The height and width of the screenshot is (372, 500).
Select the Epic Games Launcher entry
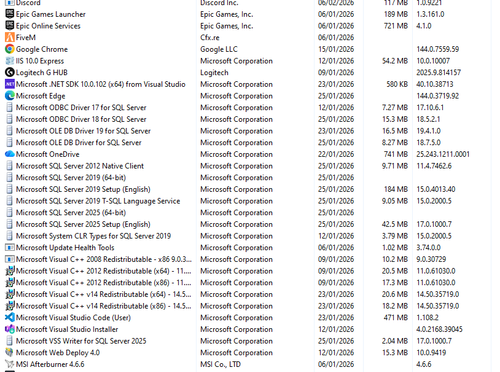pyautogui.click(x=51, y=14)
